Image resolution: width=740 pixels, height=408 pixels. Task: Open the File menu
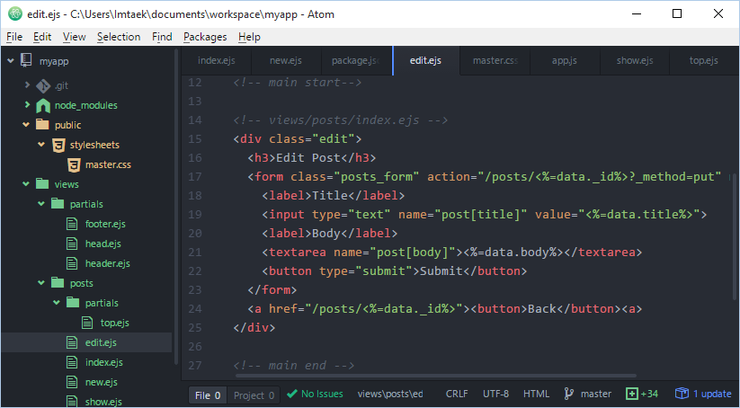click(15, 37)
